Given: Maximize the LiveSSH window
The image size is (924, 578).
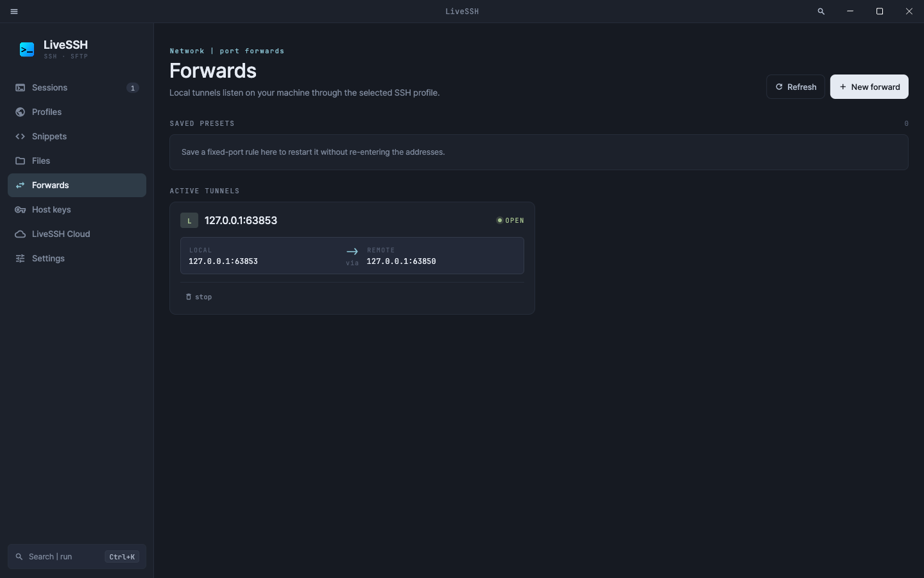Looking at the screenshot, I should tap(880, 12).
